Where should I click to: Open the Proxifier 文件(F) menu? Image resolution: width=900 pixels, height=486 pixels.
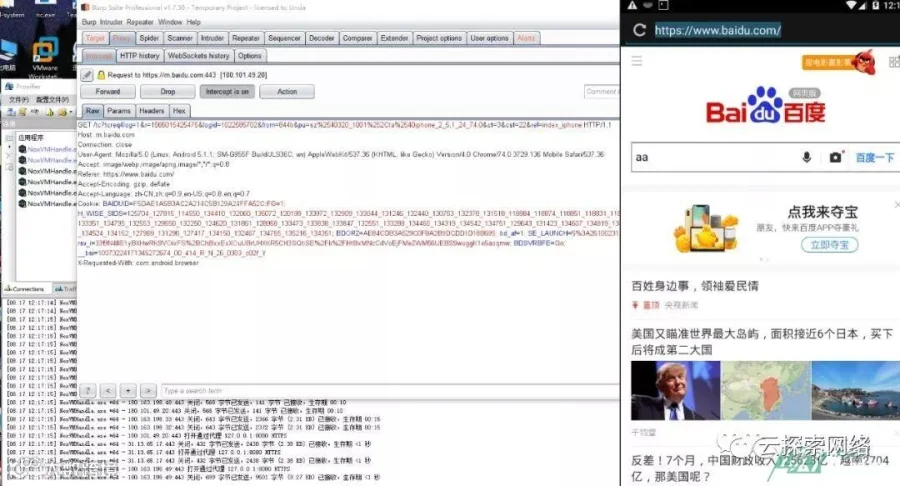coord(19,99)
